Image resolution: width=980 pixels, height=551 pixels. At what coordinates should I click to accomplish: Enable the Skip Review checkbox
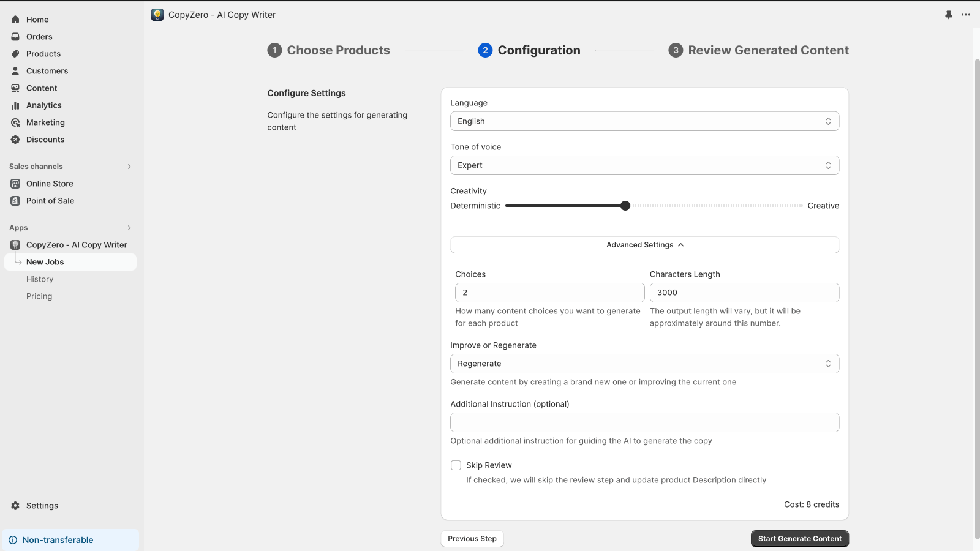455,465
